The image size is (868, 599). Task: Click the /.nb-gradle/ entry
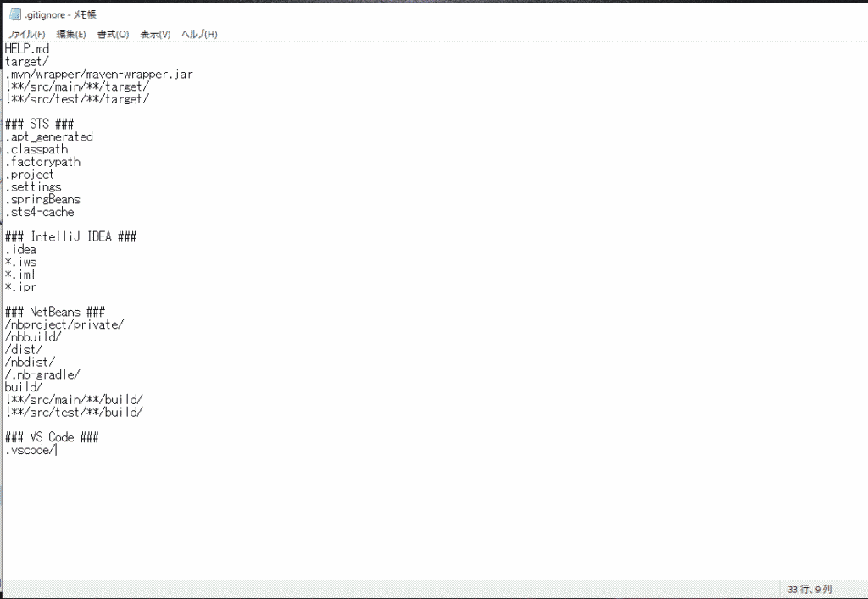(x=42, y=374)
